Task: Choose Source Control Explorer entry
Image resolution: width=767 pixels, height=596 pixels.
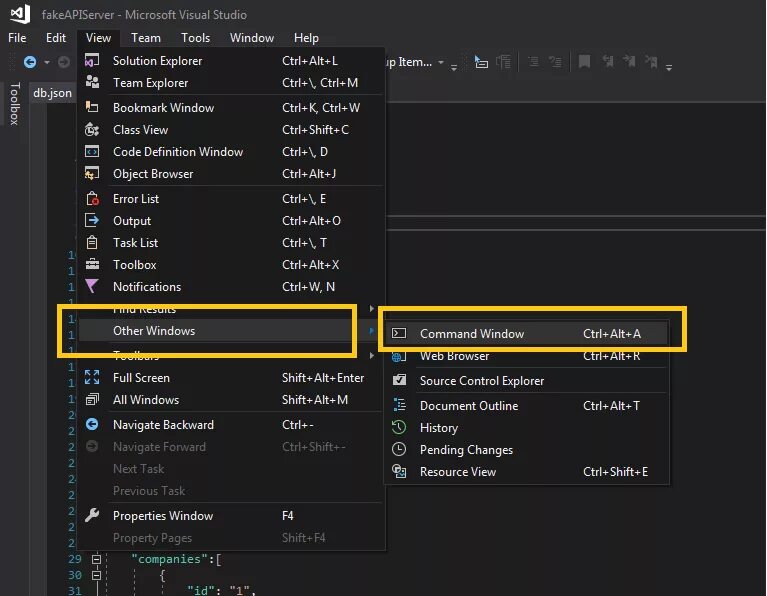Action: 526,380
